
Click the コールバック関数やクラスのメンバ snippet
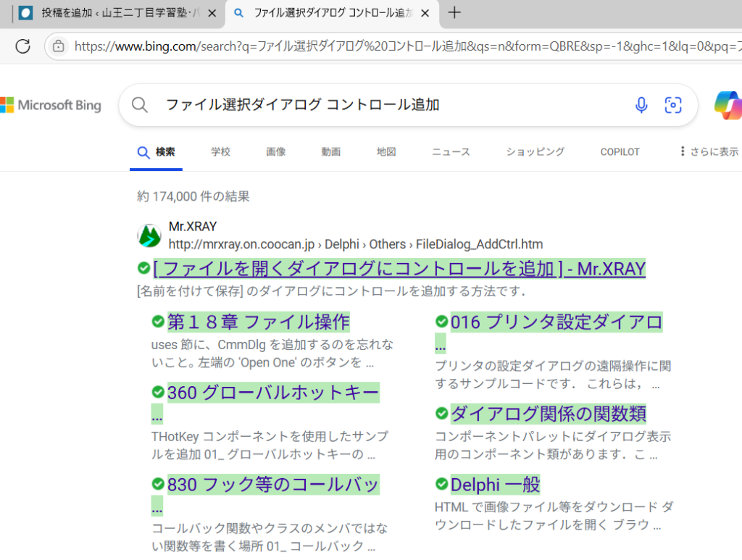(x=270, y=538)
